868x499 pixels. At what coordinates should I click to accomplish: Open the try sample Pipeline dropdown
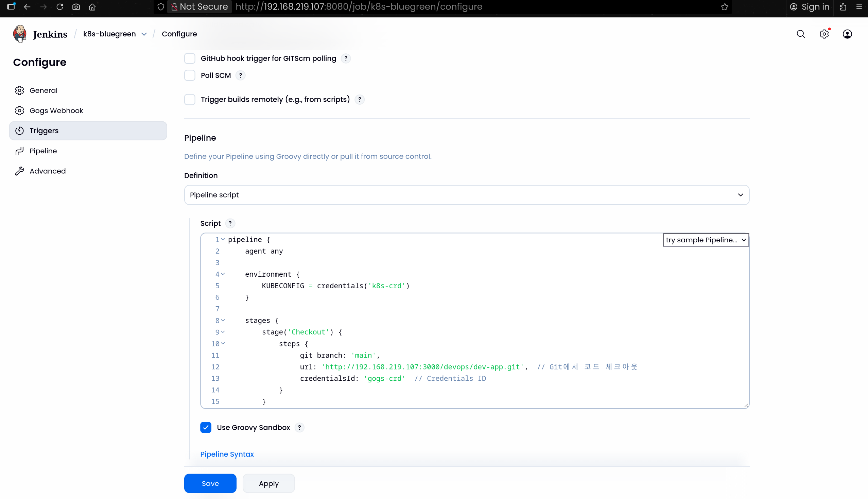pos(706,240)
